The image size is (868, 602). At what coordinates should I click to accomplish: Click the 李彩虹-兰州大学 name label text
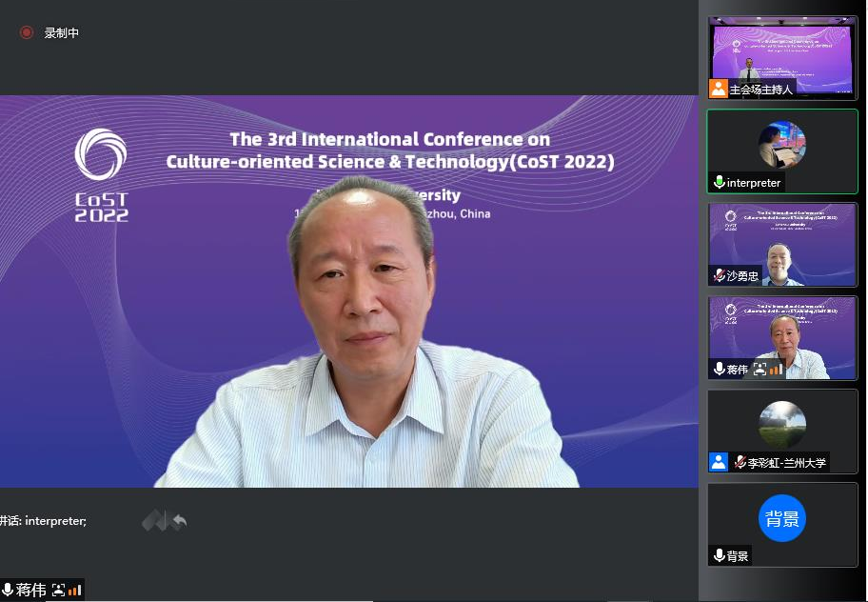(x=786, y=462)
